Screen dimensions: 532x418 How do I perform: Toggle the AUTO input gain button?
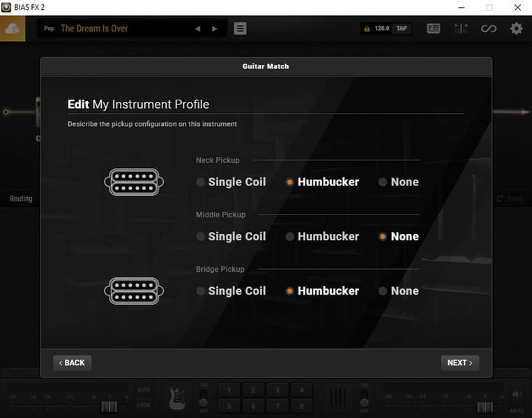click(144, 390)
